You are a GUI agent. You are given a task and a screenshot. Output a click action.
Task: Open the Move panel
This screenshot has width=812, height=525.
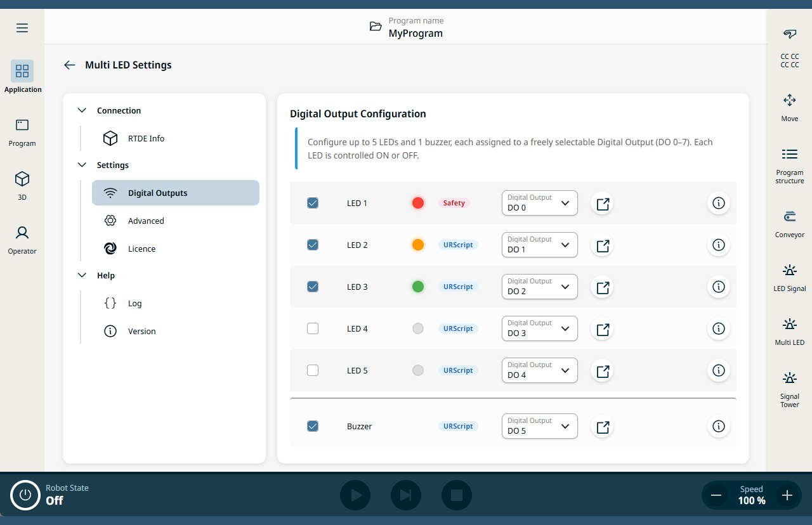[x=789, y=107]
